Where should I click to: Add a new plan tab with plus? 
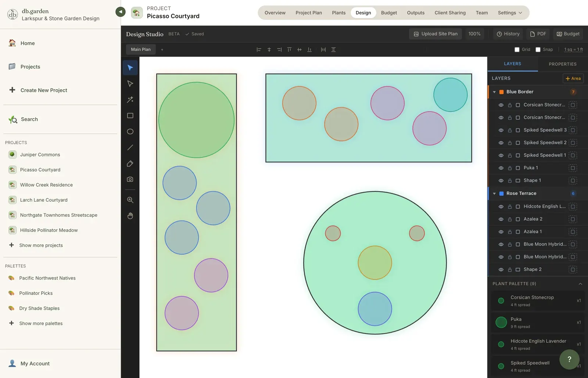[x=162, y=50]
